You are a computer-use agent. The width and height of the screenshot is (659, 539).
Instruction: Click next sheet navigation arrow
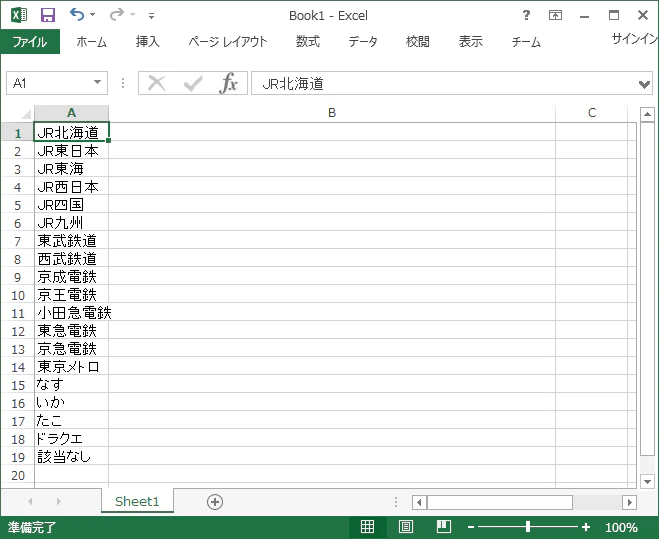point(58,501)
